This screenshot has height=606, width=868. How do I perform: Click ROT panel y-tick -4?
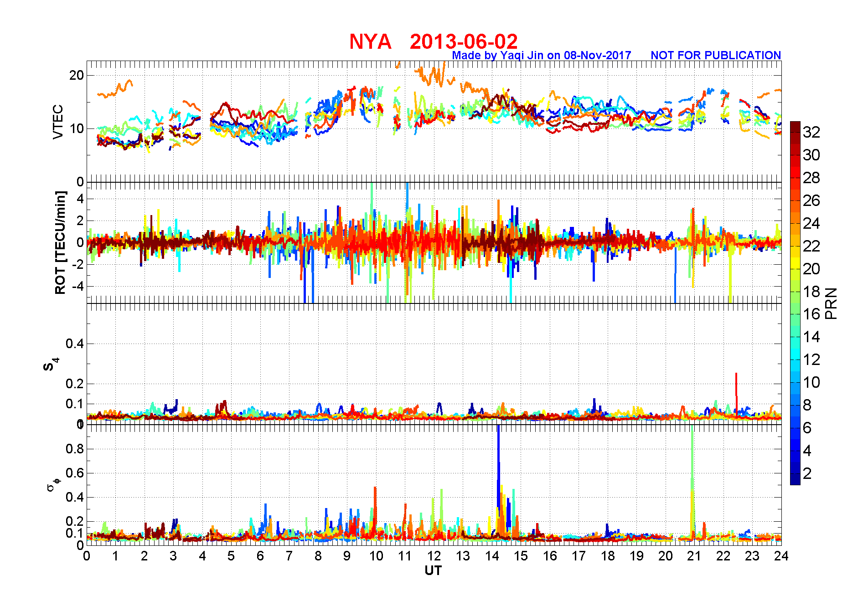point(78,287)
